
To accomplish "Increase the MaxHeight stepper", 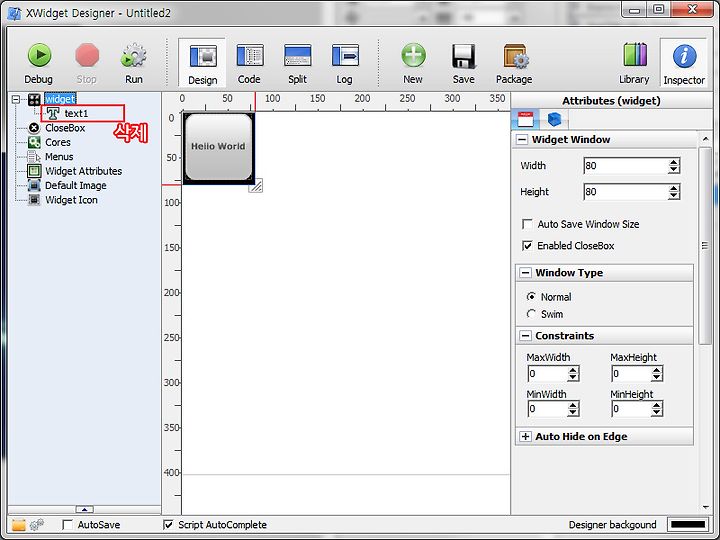I will coord(657,370).
